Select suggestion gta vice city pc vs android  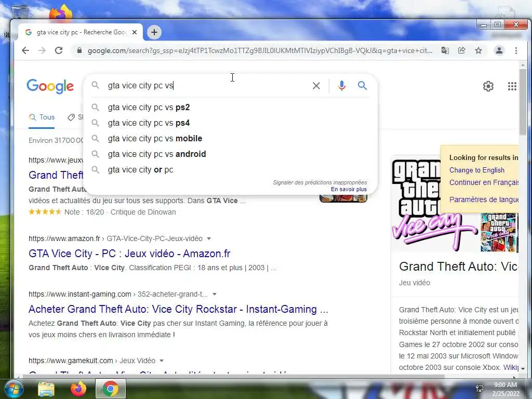[x=230, y=154]
